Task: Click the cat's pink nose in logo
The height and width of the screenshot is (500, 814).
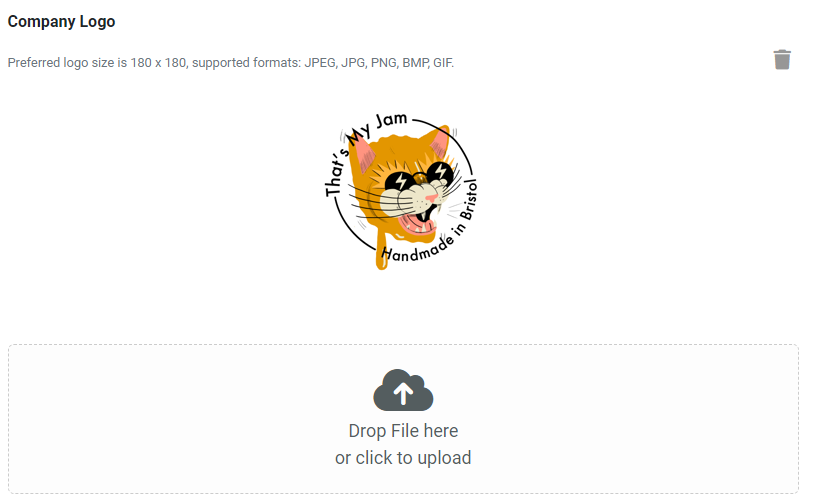Action: point(431,198)
